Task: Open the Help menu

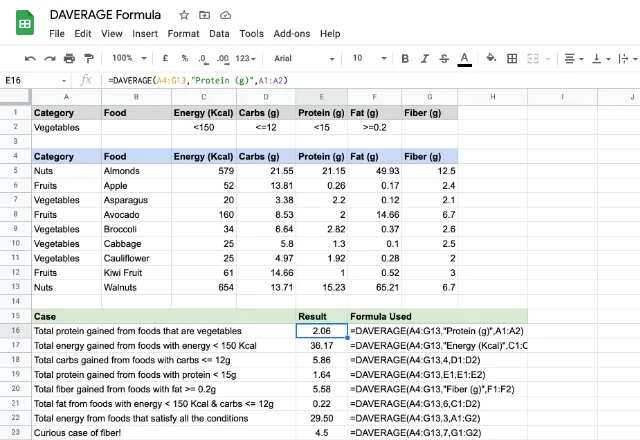Action: click(330, 33)
